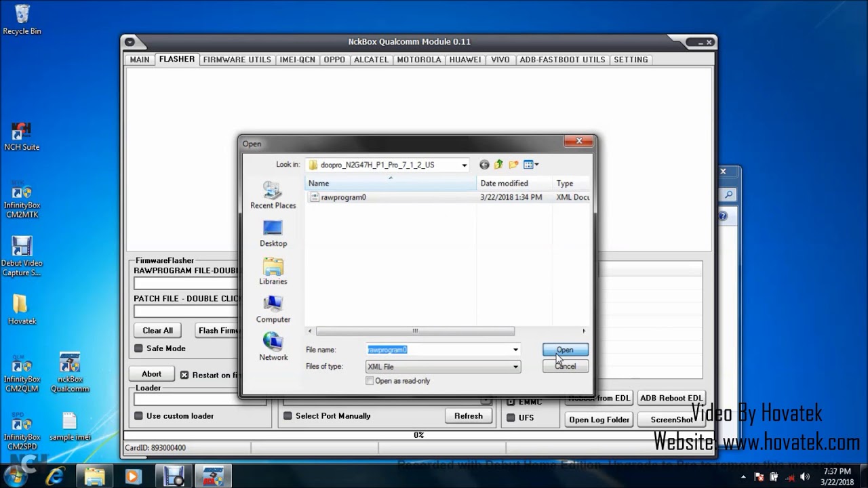Launch InfinityBox CM2SPD desktop shortcut
868x488 pixels.
coord(22,431)
